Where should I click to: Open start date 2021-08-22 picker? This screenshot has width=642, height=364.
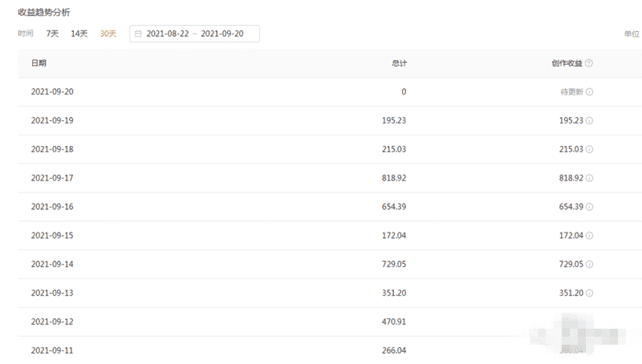tap(168, 34)
